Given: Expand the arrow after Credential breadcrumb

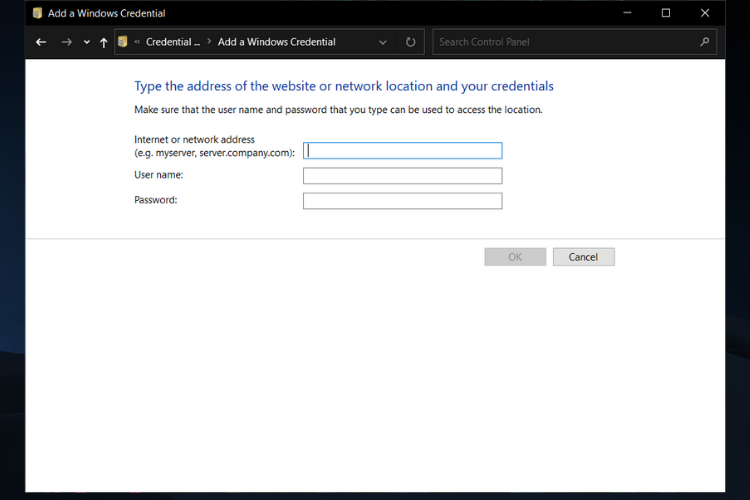Looking at the screenshot, I should click(209, 42).
